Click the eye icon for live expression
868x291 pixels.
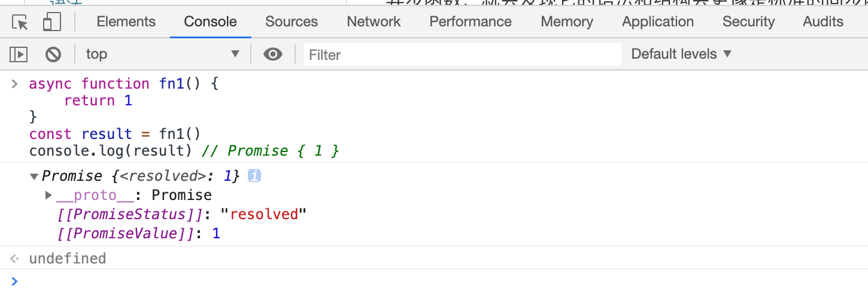point(273,54)
